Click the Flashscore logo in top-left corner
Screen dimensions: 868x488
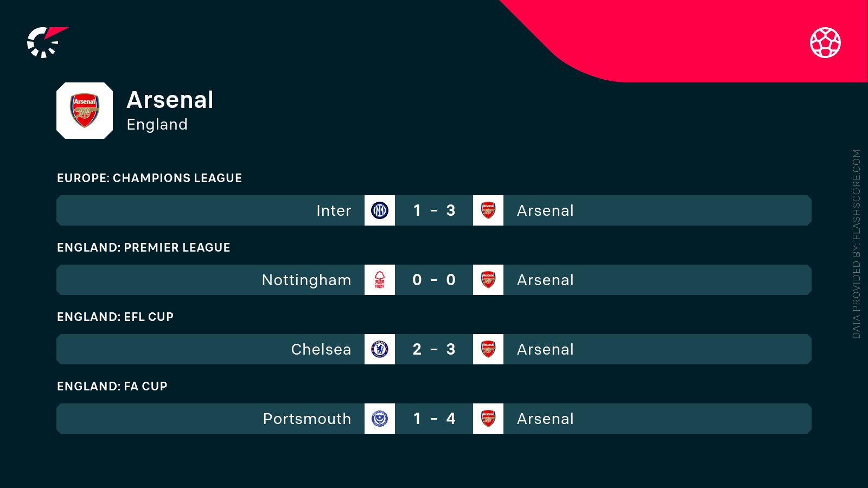point(47,42)
